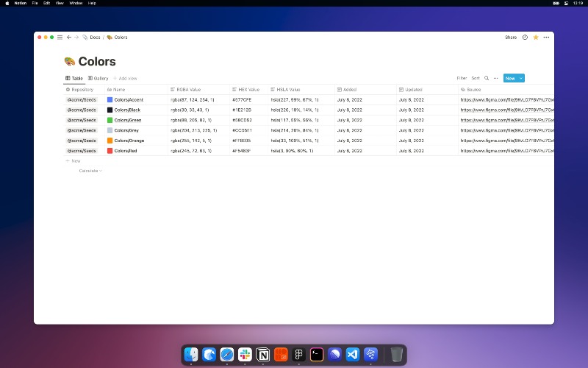Select the rgba(87, 124, 254, 1) cell
The width and height of the screenshot is (588, 368).
point(198,99)
